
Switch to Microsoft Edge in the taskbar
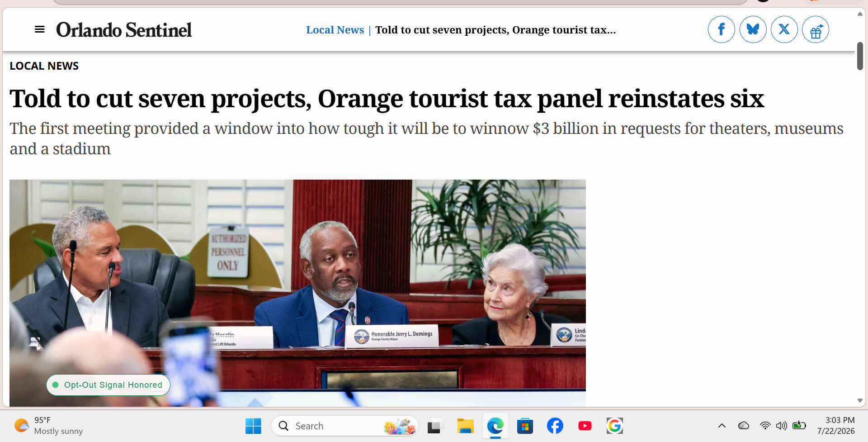495,426
